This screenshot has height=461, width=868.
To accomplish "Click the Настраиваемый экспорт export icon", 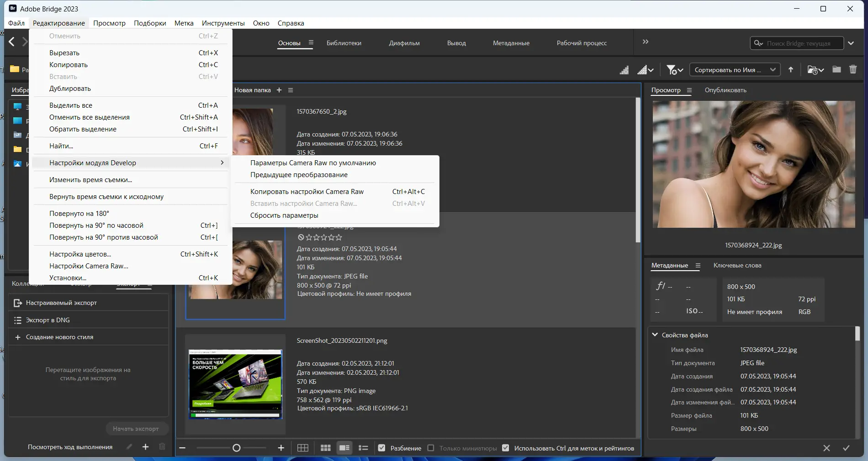I will tap(18, 303).
